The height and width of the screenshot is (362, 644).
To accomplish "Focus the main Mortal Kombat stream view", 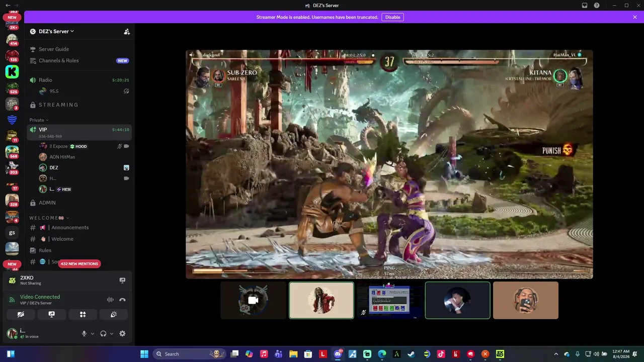I will 389,164.
